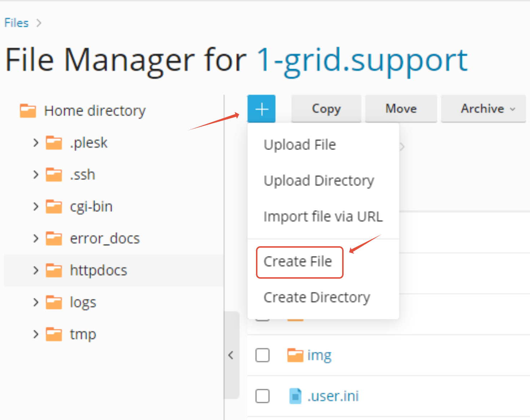530x420 pixels.
Task: Click the Move button
Action: click(x=401, y=109)
